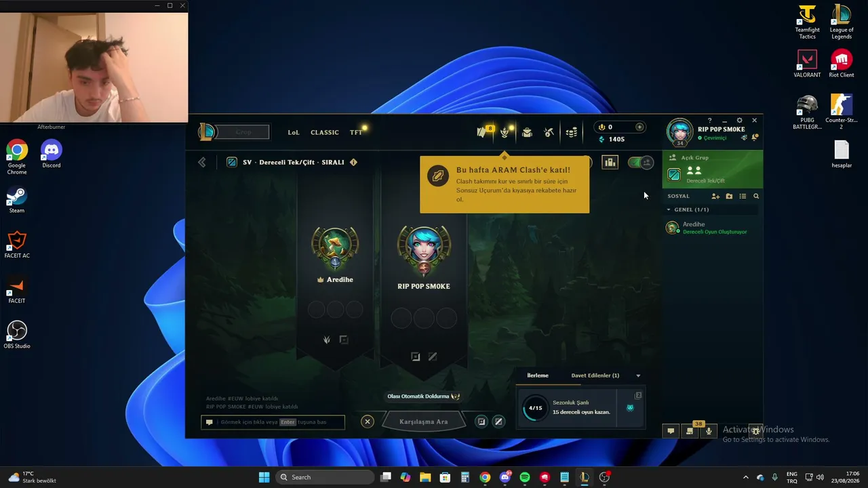Open the chat bubble icon at bottom right
The image size is (868, 488).
pyautogui.click(x=671, y=431)
